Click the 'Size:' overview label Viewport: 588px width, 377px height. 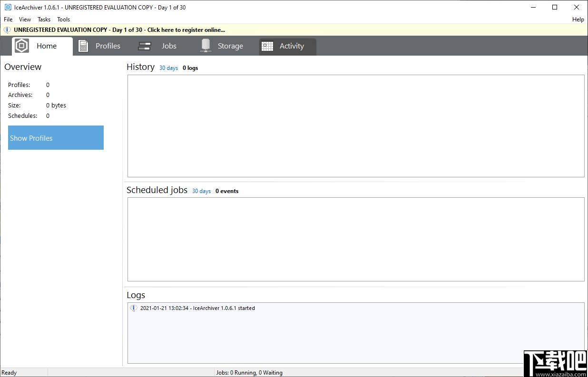coord(14,106)
